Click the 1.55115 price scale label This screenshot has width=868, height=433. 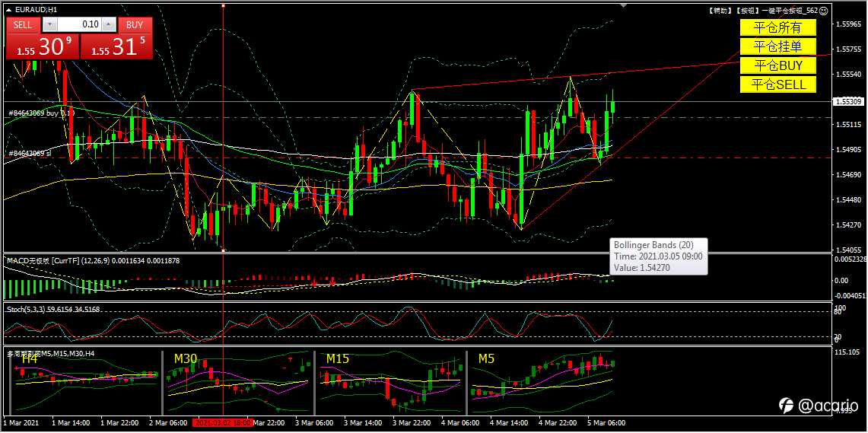(x=848, y=125)
